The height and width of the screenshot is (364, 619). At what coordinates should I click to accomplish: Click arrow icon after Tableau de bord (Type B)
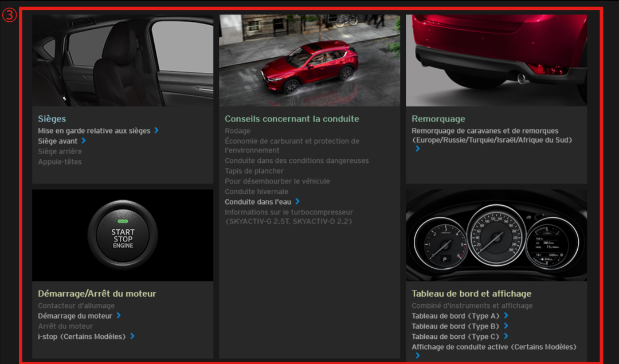[x=506, y=326]
